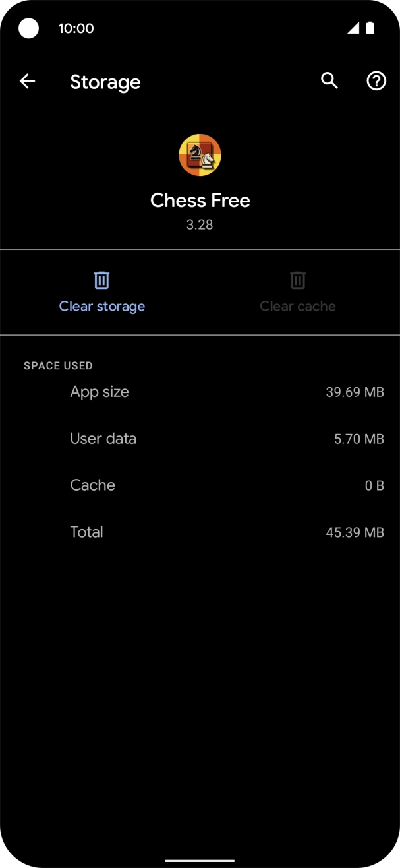Tap the 45.39 MB total value
The image size is (400, 868).
355,532
